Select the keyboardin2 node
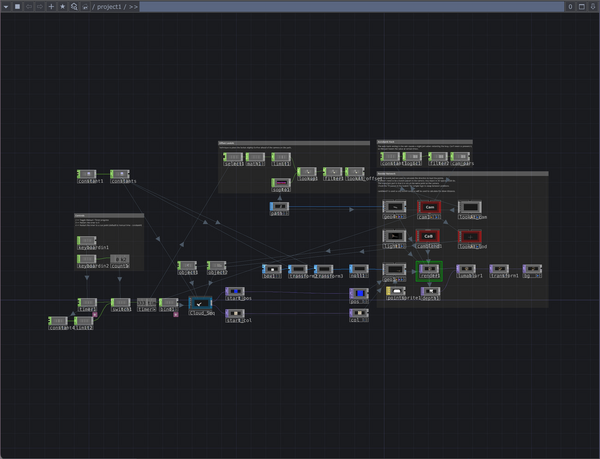 coord(87,259)
